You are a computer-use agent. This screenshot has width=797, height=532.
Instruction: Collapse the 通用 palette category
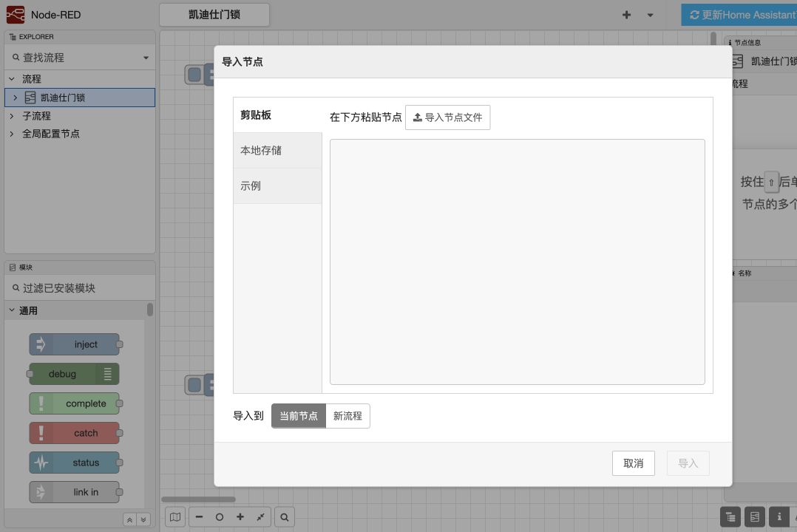12,310
